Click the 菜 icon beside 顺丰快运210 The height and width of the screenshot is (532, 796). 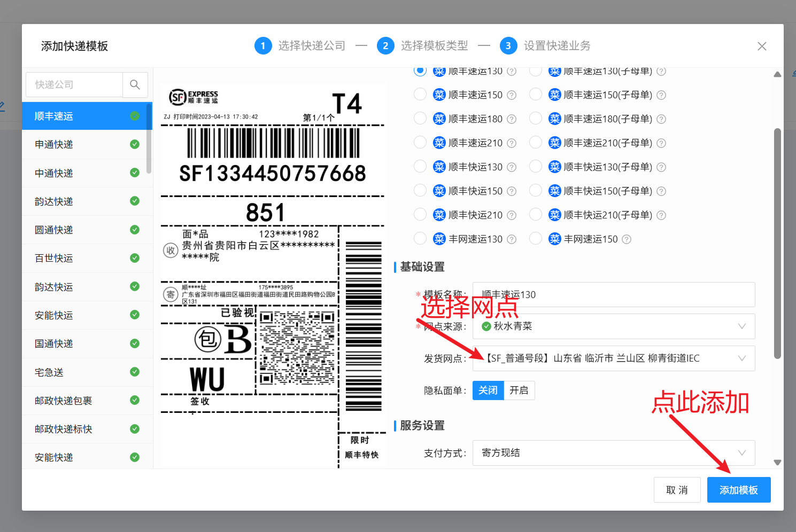pyautogui.click(x=439, y=215)
